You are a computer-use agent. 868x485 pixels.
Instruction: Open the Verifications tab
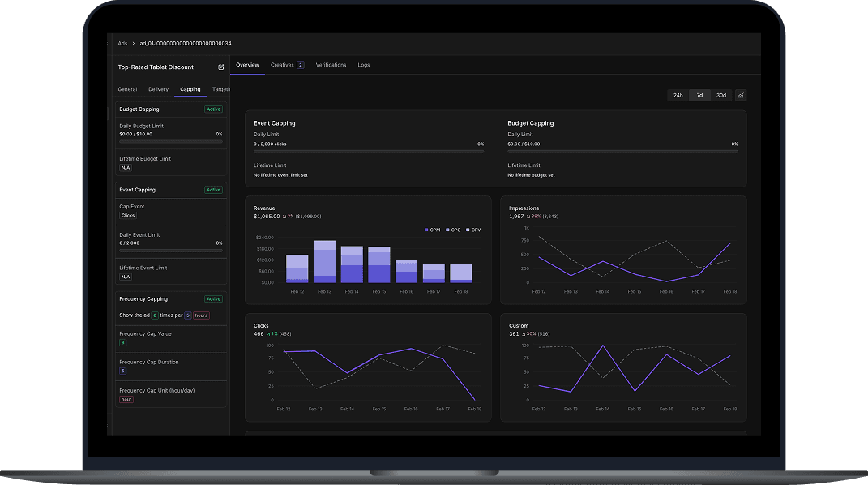coord(331,65)
